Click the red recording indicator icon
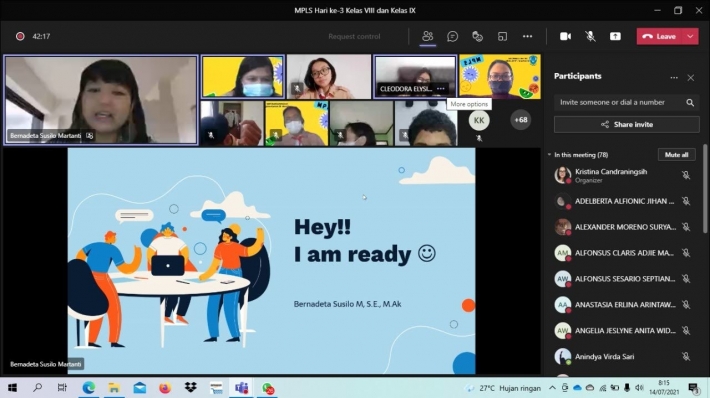710x398 pixels. (x=20, y=36)
